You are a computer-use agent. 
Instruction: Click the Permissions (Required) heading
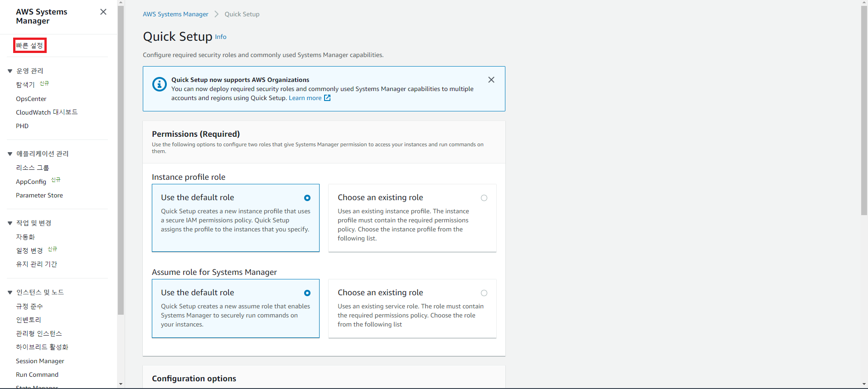click(196, 134)
